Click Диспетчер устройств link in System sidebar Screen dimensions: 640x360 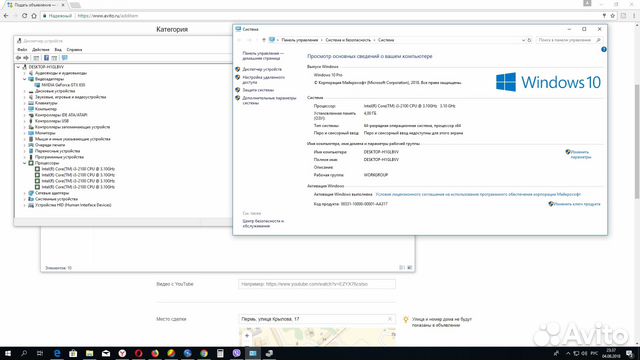(x=262, y=69)
